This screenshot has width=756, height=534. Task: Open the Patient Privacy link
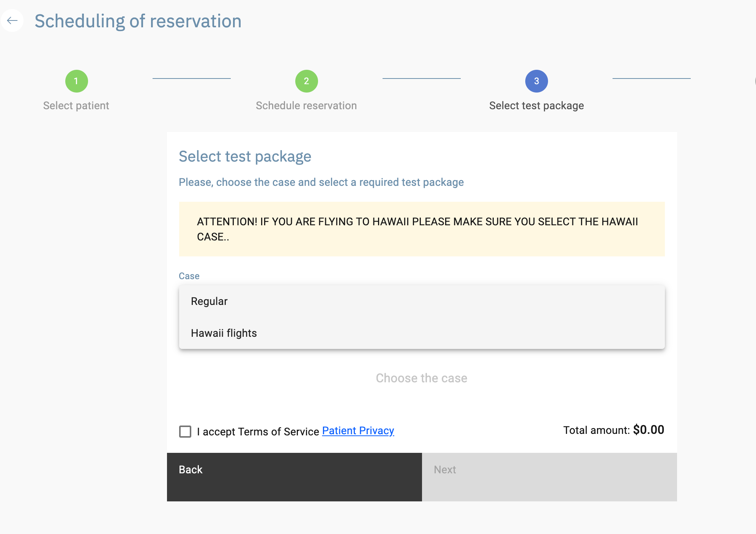[358, 431]
